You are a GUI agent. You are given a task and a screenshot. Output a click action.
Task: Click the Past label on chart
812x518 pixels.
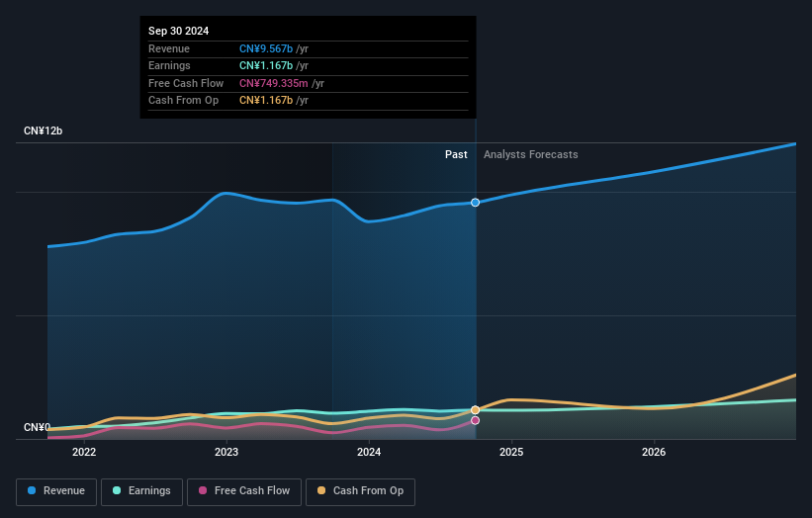pyautogui.click(x=456, y=155)
